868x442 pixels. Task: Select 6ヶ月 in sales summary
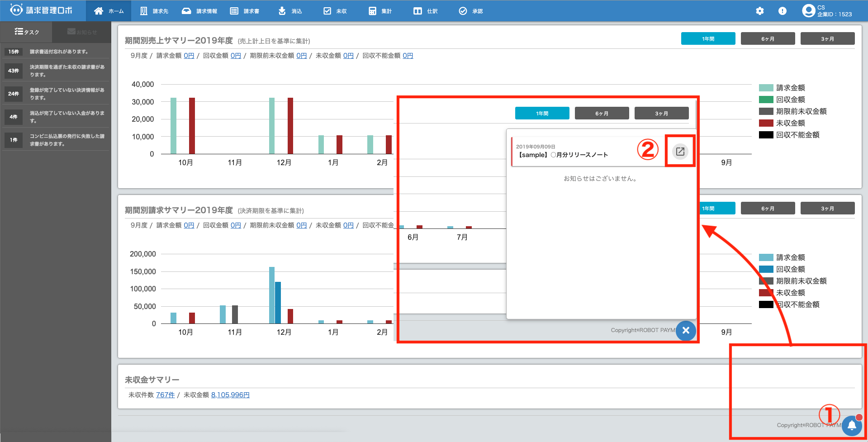pyautogui.click(x=768, y=39)
